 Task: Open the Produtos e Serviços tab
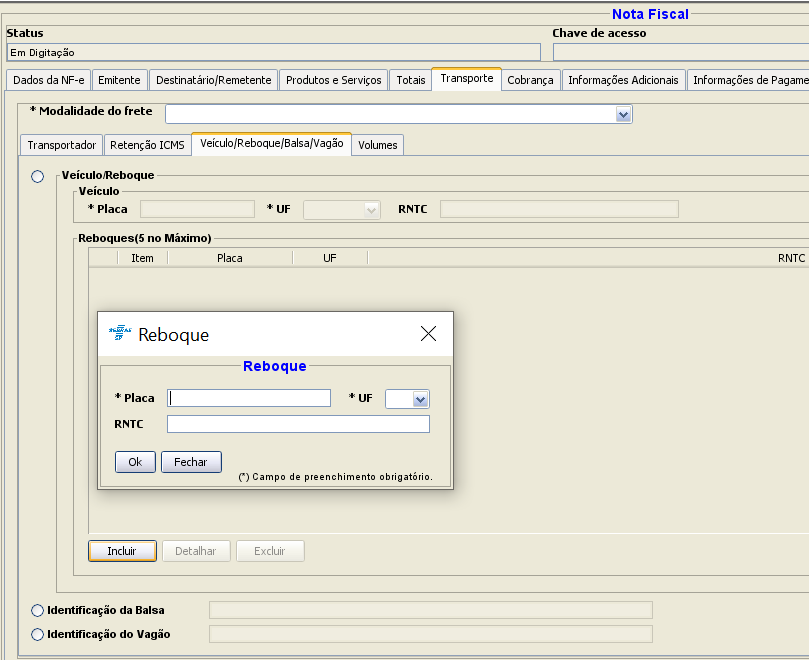coord(333,80)
